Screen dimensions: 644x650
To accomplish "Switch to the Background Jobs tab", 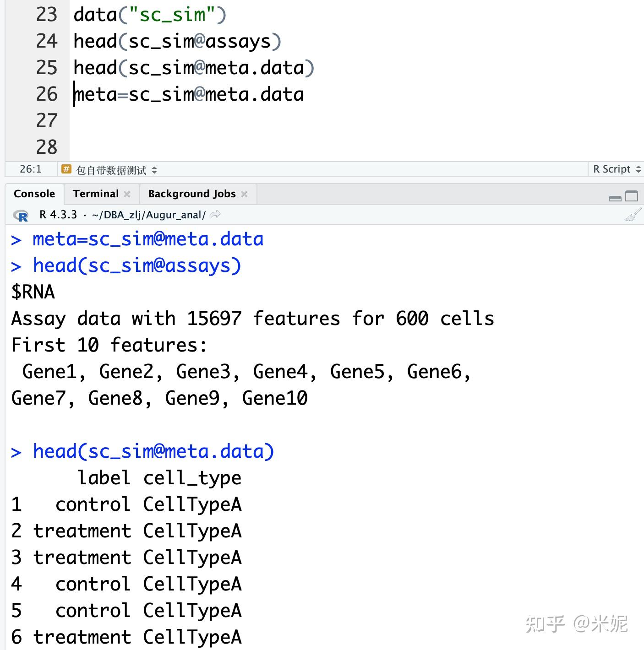I will pyautogui.click(x=191, y=194).
